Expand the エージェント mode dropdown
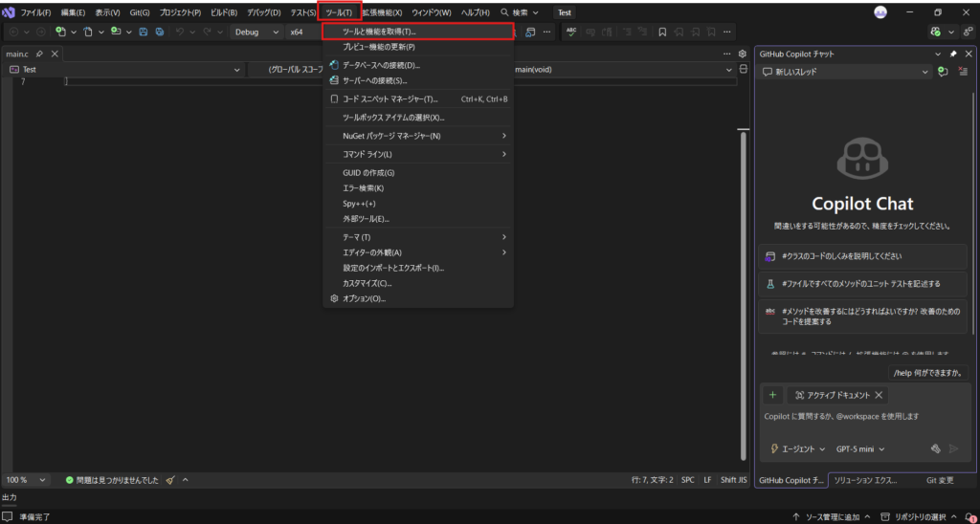The width and height of the screenshot is (980, 524). point(797,448)
